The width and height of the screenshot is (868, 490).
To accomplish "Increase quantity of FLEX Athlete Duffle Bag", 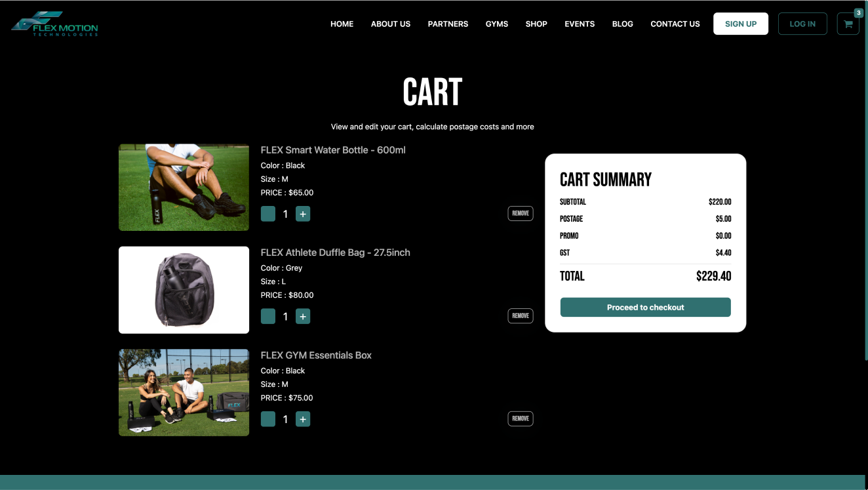I will point(302,316).
